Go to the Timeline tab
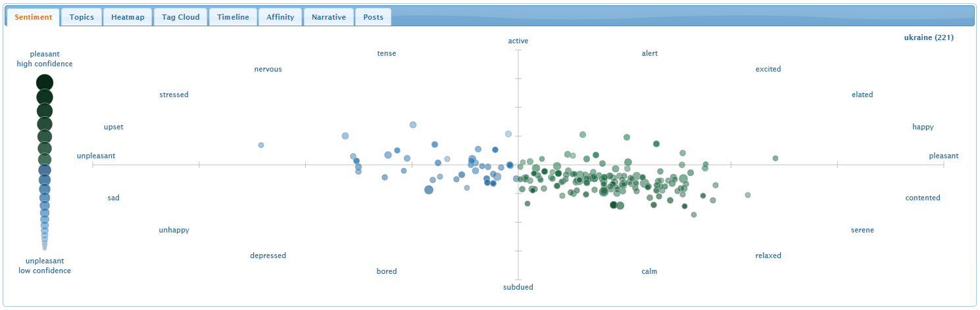 pyautogui.click(x=233, y=17)
